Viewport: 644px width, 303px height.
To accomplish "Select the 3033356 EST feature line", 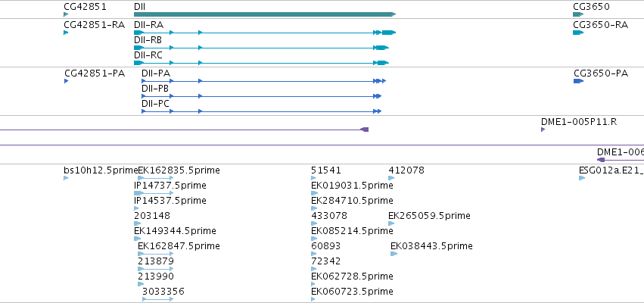I will coord(157,299).
